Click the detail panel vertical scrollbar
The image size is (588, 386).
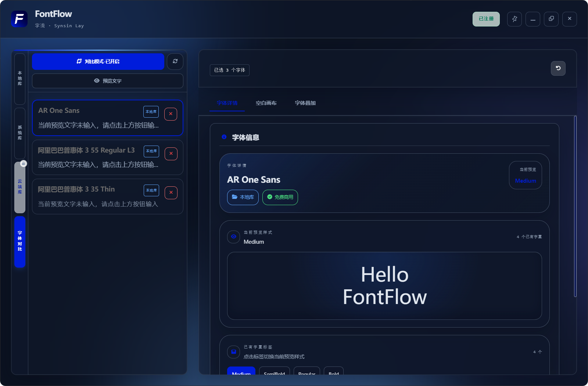(x=575, y=206)
